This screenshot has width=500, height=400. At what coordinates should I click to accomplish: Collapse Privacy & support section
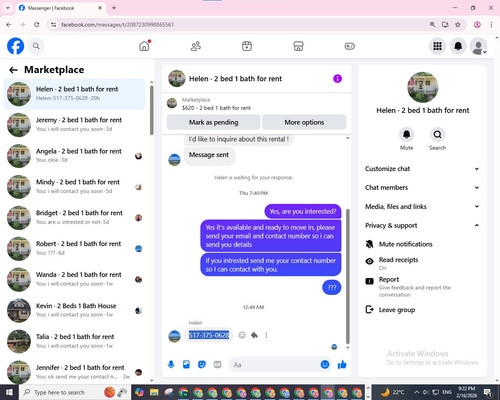click(x=422, y=225)
